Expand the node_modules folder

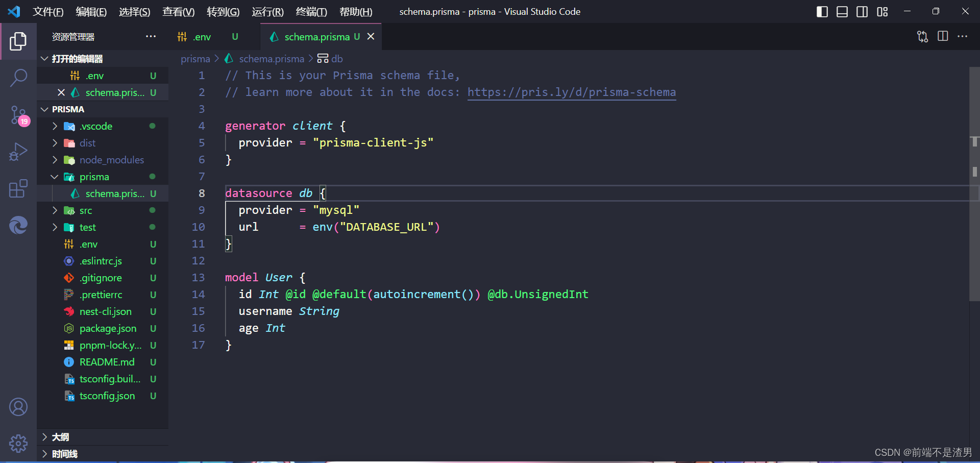(x=103, y=160)
